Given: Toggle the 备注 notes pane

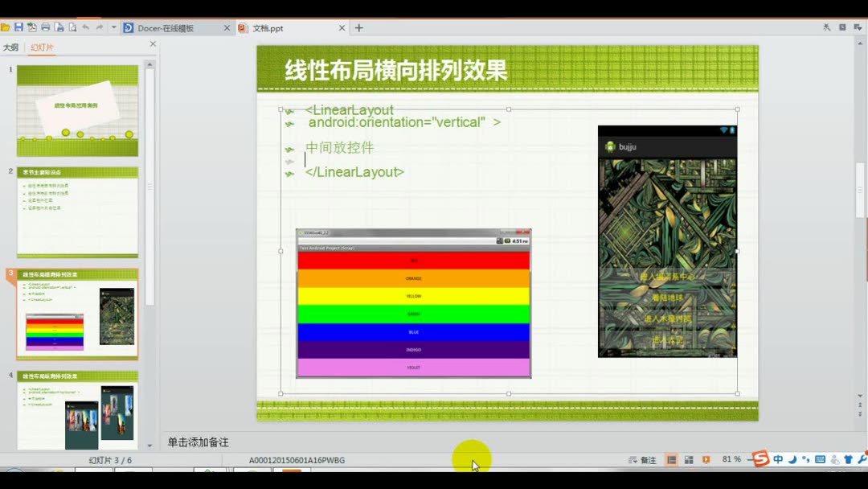Looking at the screenshot, I should pyautogui.click(x=649, y=458).
